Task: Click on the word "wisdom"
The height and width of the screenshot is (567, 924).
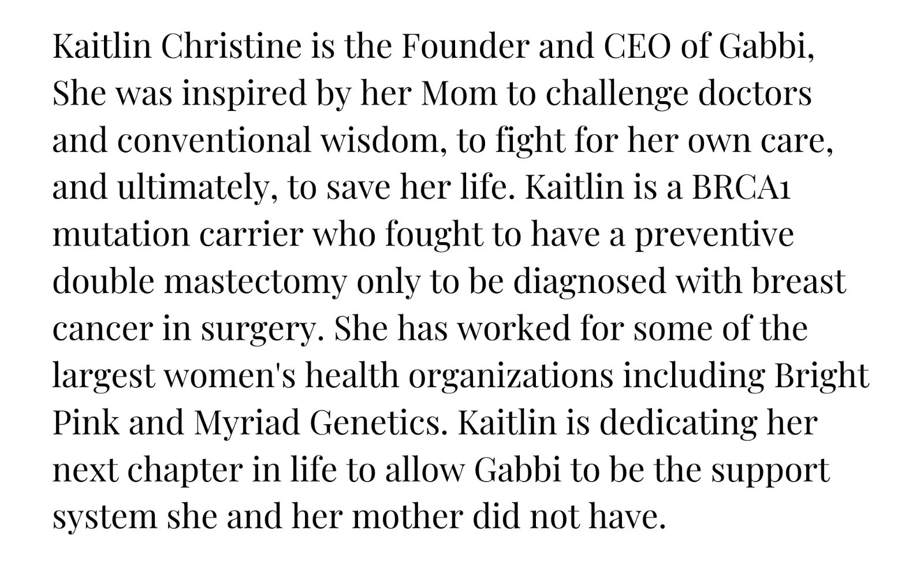Action: [x=383, y=140]
